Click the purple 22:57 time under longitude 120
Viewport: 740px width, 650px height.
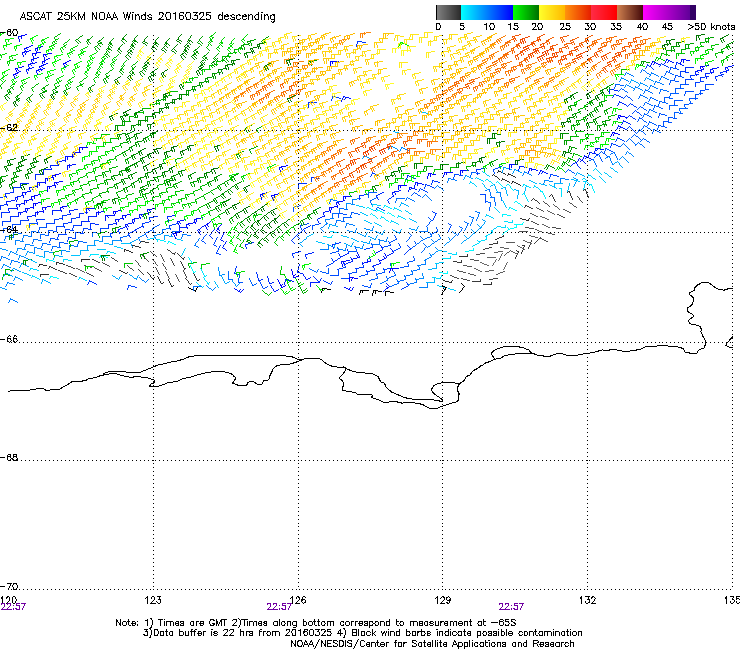[13, 607]
